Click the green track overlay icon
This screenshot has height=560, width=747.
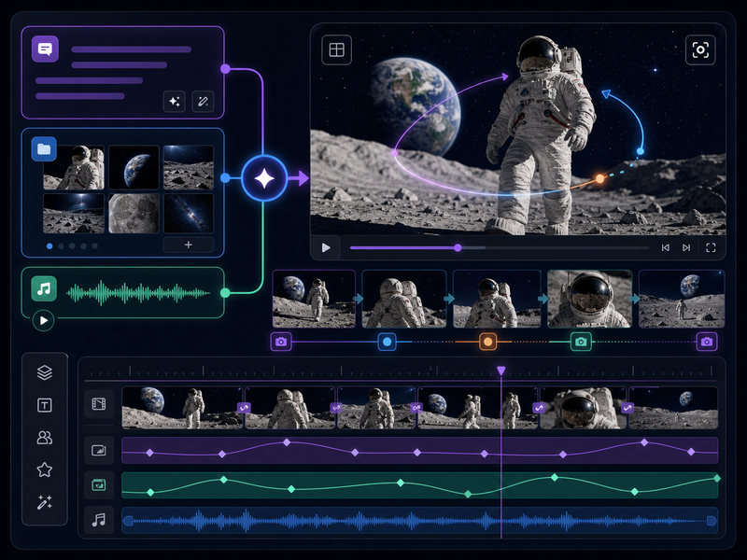point(99,485)
